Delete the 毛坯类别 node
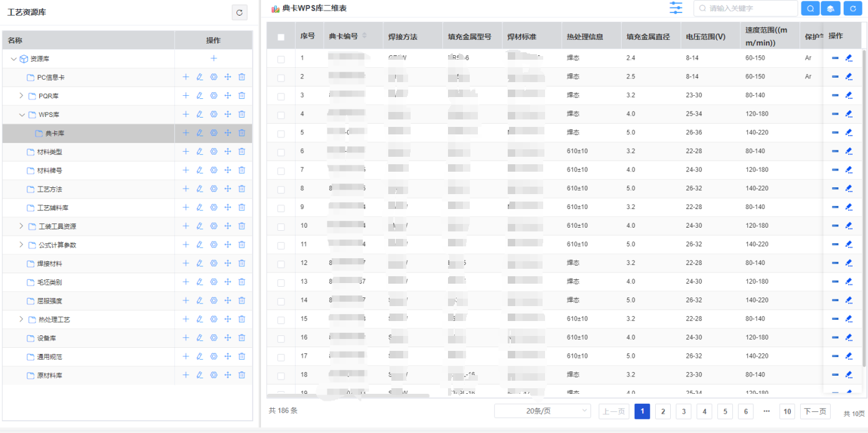The image size is (868, 433). click(241, 282)
